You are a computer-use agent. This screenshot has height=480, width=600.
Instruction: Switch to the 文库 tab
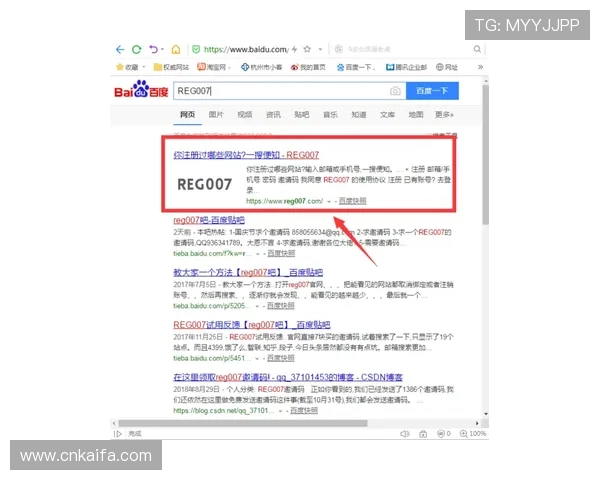click(387, 114)
